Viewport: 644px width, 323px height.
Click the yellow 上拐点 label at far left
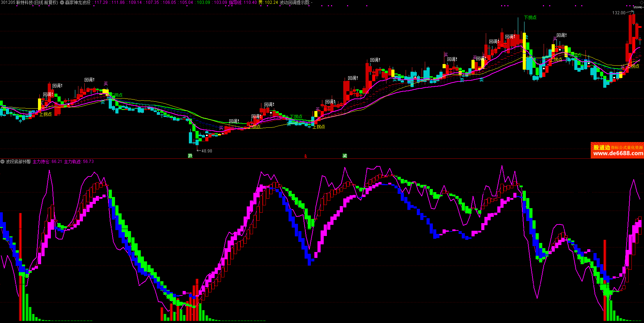point(45,114)
